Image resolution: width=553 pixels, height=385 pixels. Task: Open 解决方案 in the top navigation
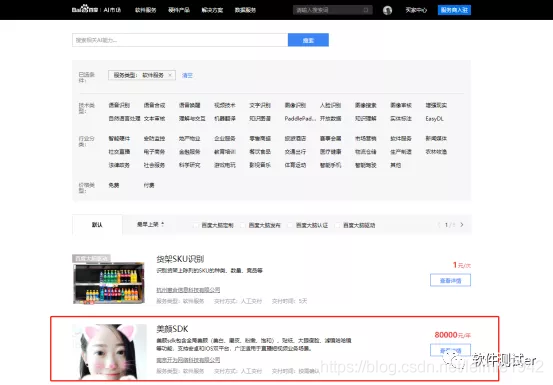212,10
